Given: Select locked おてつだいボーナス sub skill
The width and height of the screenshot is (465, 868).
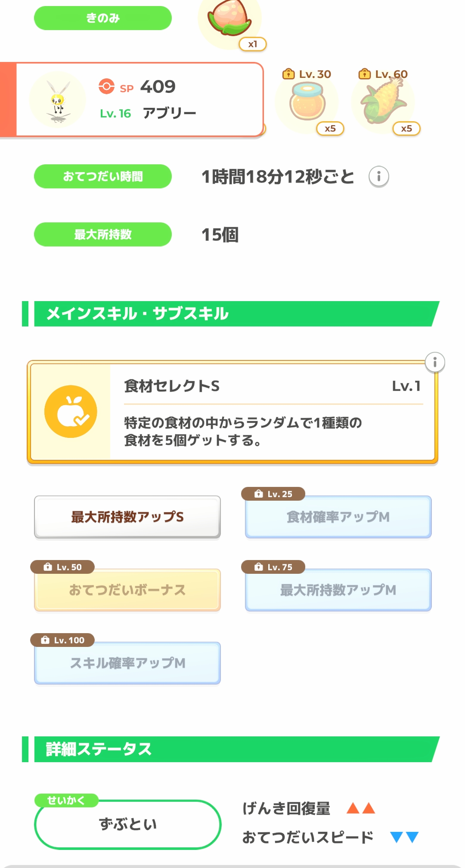Looking at the screenshot, I should click(127, 590).
